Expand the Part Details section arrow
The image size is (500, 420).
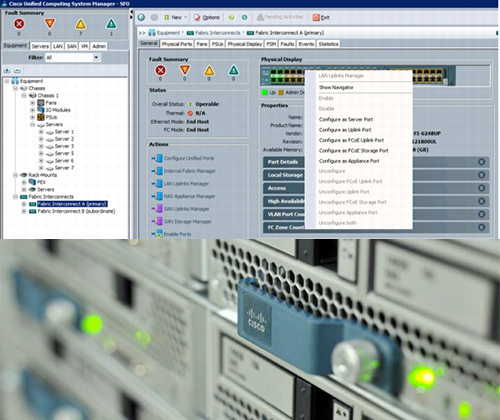point(481,162)
